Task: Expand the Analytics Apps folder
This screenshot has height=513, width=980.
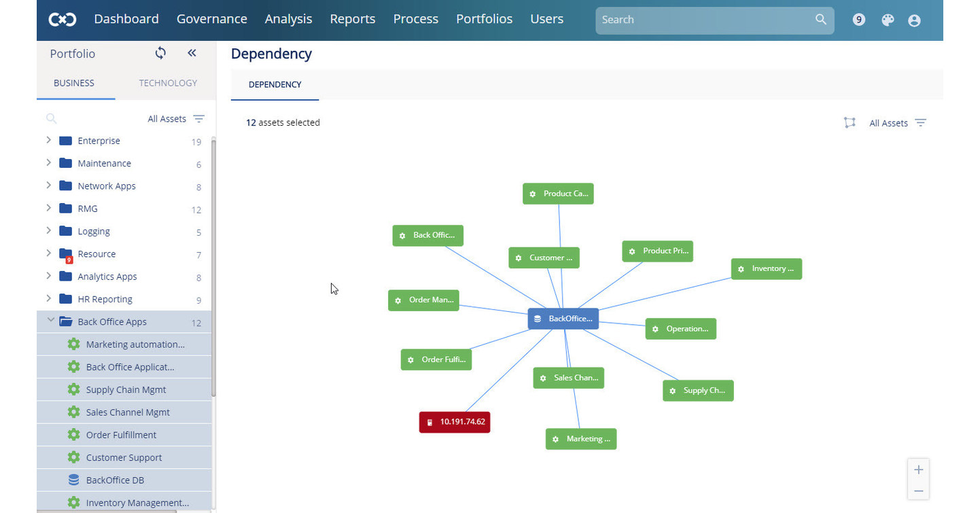Action: point(48,277)
